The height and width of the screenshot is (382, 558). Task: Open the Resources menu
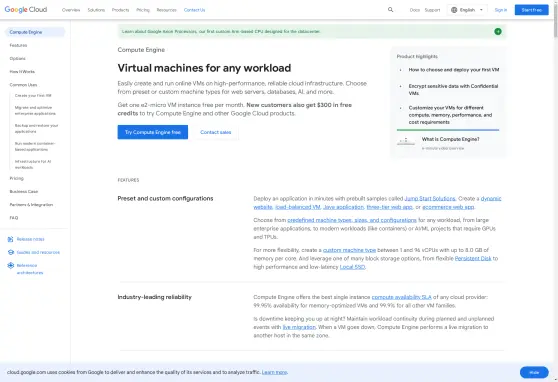pyautogui.click(x=167, y=10)
